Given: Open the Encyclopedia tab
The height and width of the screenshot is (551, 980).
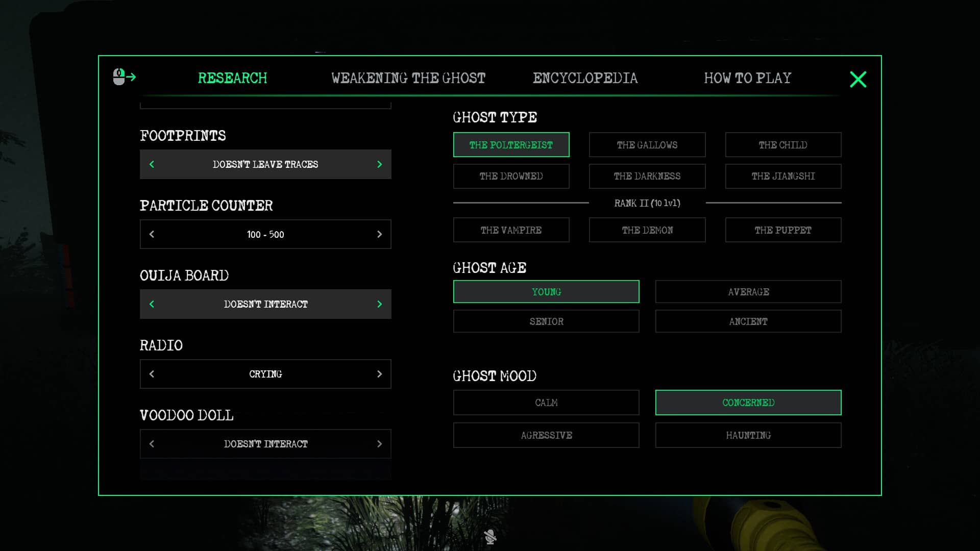Looking at the screenshot, I should click(585, 78).
